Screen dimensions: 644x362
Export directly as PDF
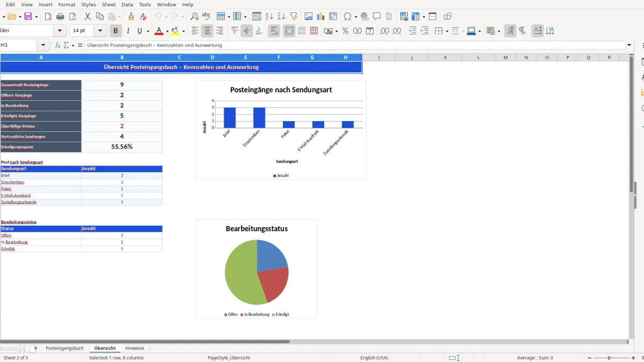pos(48,17)
